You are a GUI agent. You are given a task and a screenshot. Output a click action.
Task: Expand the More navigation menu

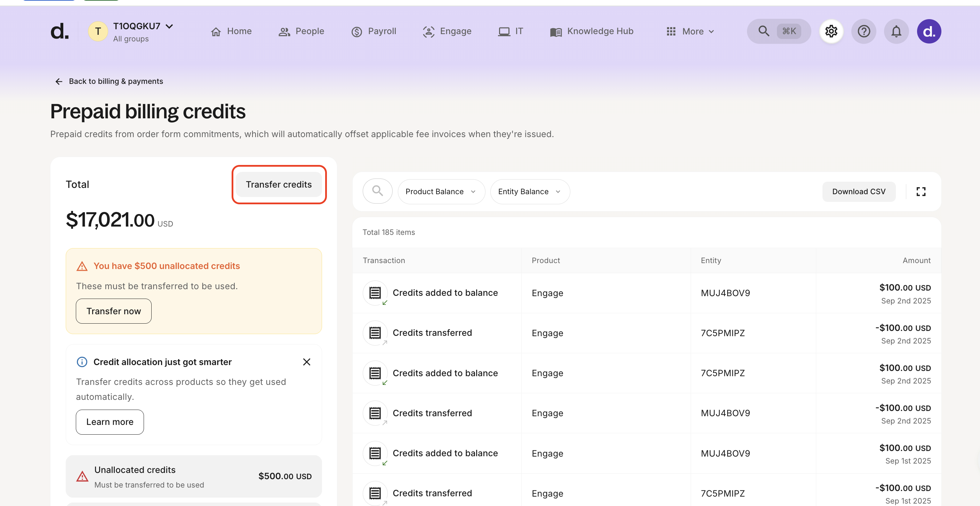[690, 32]
